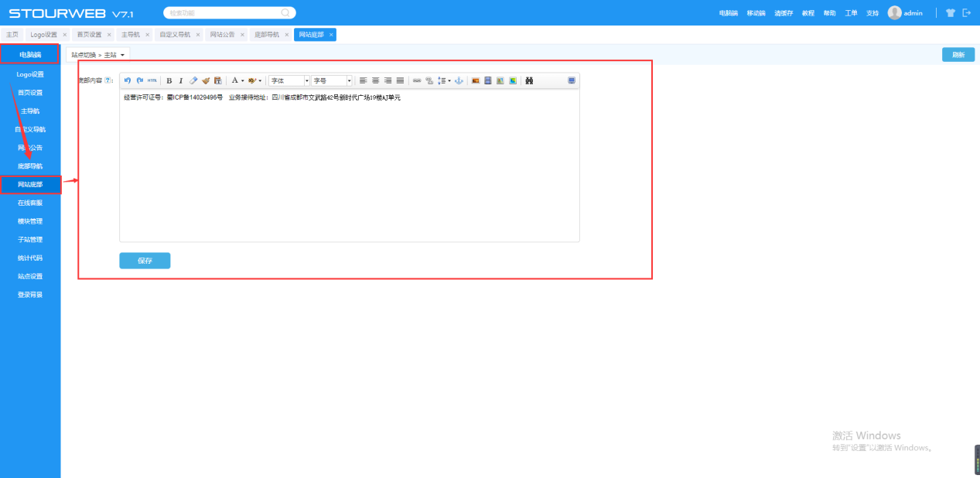Click the 保存 save button
This screenshot has height=478, width=980.
[145, 261]
